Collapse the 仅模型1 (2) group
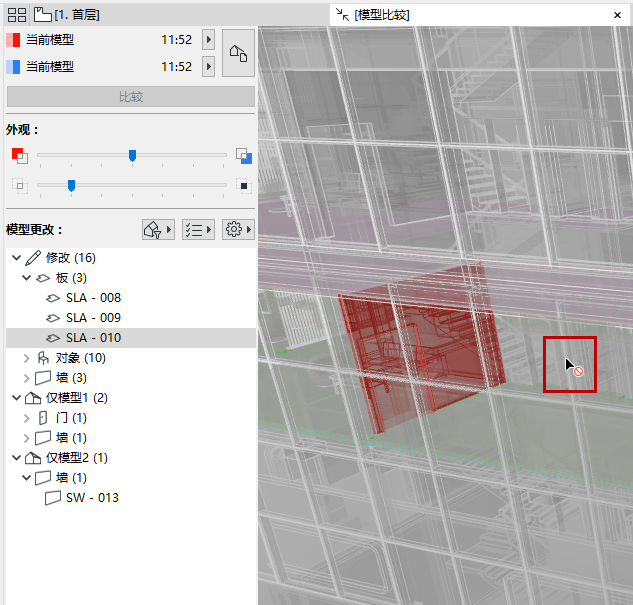633x605 pixels. tap(17, 398)
